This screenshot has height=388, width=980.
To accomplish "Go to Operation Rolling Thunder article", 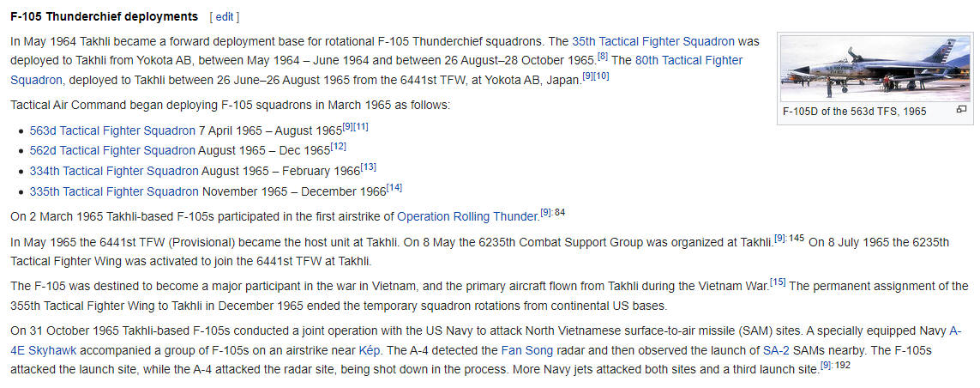I will pyautogui.click(x=467, y=216).
